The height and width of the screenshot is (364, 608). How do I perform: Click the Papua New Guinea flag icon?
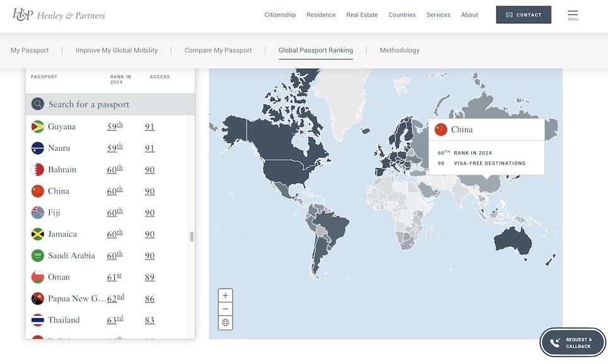(x=38, y=299)
